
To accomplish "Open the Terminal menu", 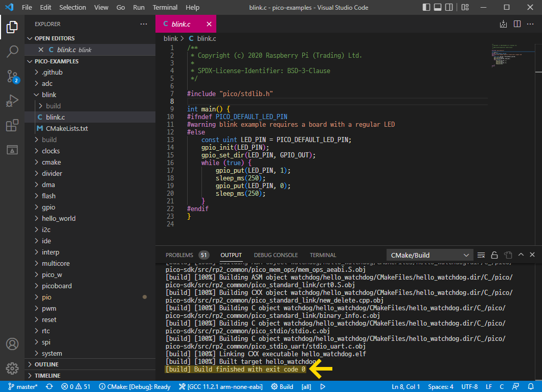I will [165, 7].
